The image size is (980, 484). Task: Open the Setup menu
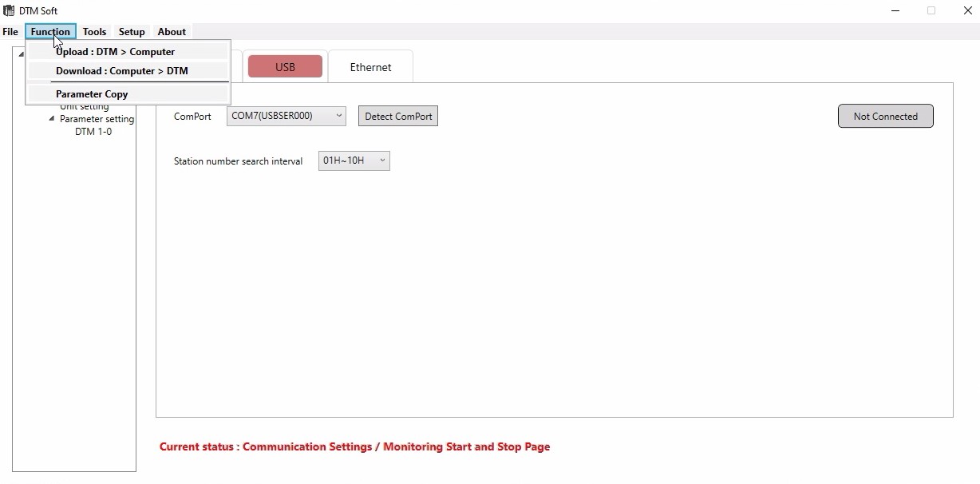click(x=132, y=32)
